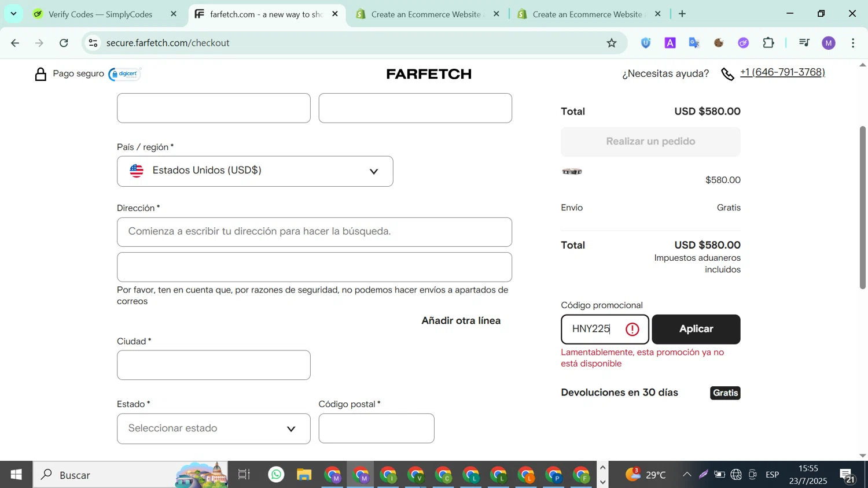868x488 pixels.
Task: Open the Google Translate extension
Action: [694, 43]
